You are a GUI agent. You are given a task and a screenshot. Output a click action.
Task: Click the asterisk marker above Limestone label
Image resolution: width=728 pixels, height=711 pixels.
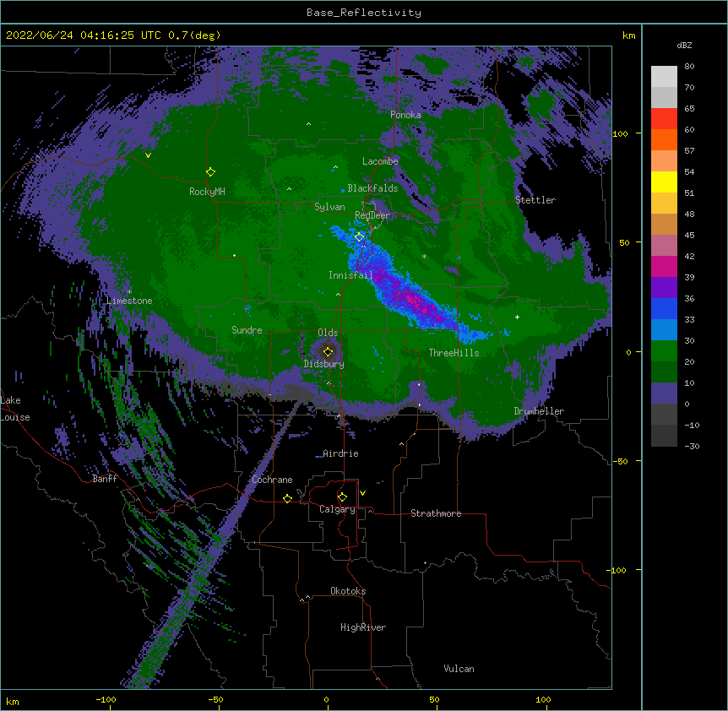[129, 291]
